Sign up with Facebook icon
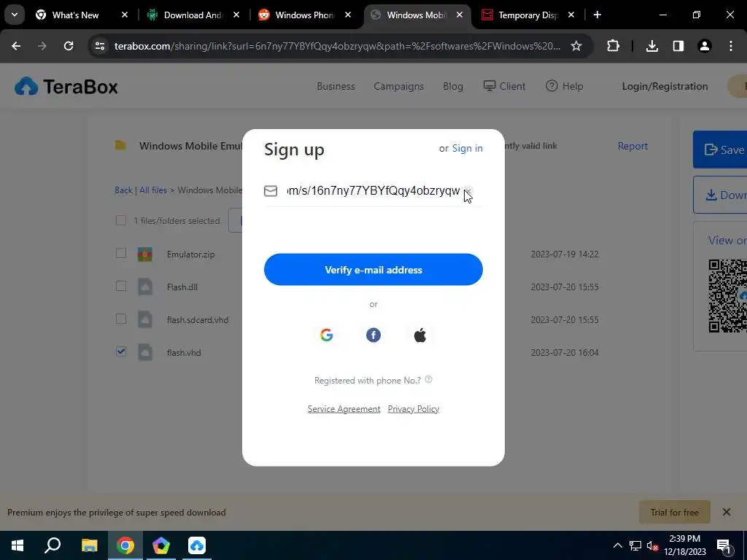This screenshot has height=560, width=747. coord(373,335)
